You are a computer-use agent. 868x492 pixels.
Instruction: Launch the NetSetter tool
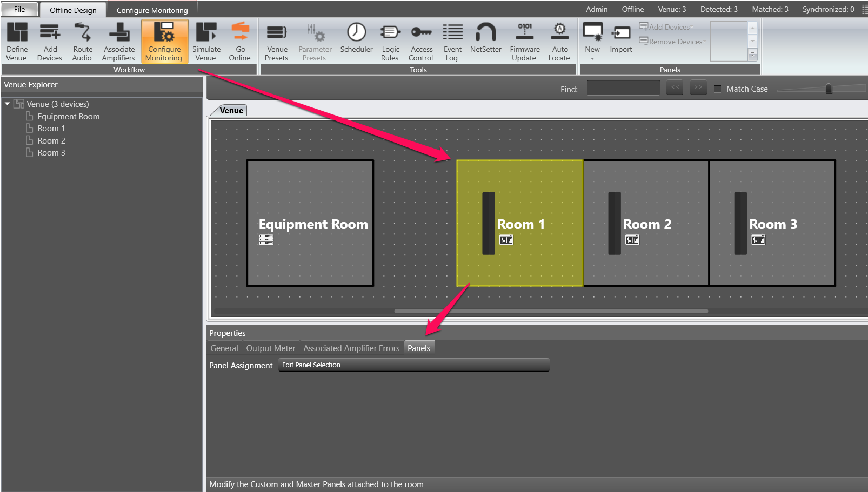click(x=485, y=37)
